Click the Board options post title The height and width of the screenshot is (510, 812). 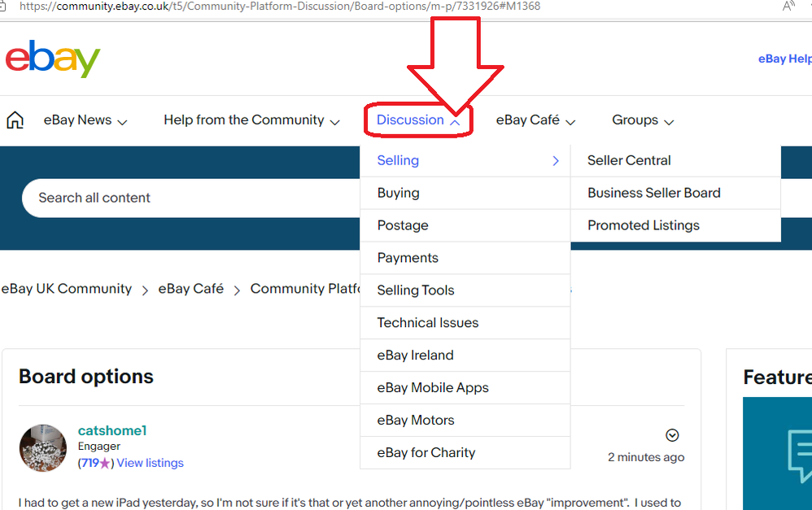pos(86,377)
